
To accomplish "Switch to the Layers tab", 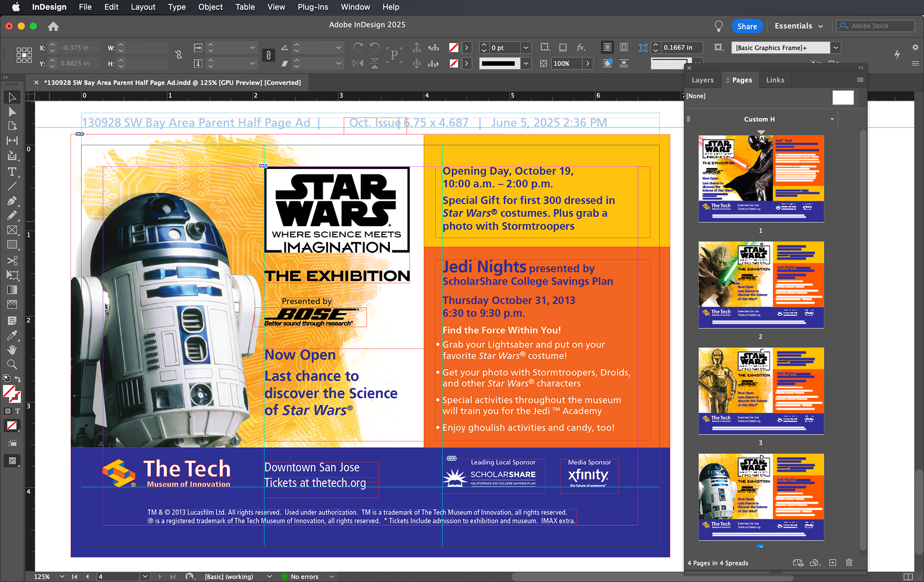I will 703,80.
